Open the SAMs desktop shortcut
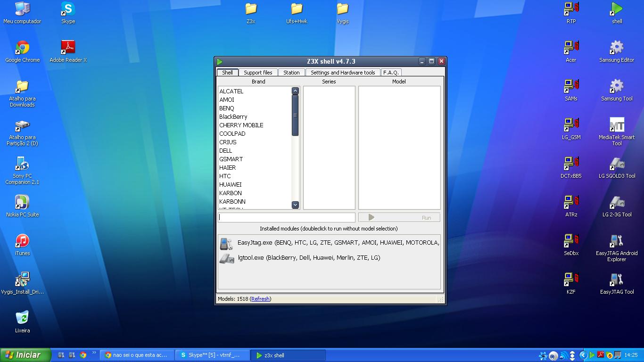 (x=571, y=90)
